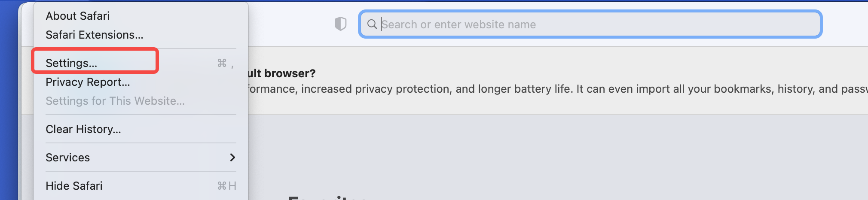Click the ⌘H shortcut beside Hide Safari
The image size is (868, 200).
(226, 186)
